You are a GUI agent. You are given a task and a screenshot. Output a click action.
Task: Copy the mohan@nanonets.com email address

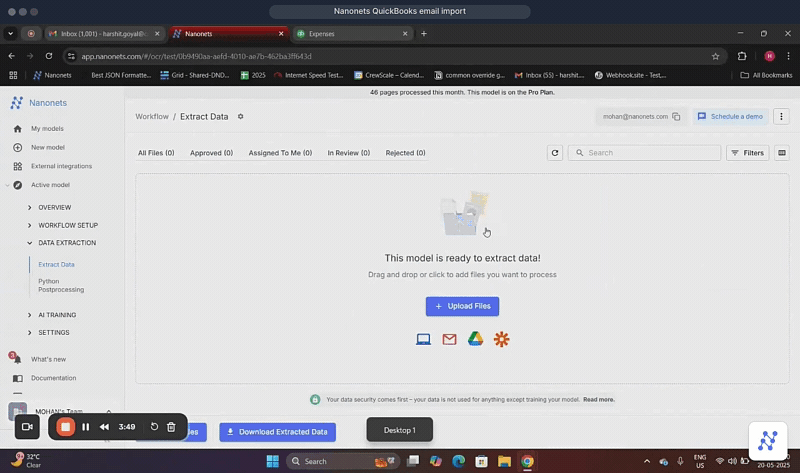(x=677, y=117)
